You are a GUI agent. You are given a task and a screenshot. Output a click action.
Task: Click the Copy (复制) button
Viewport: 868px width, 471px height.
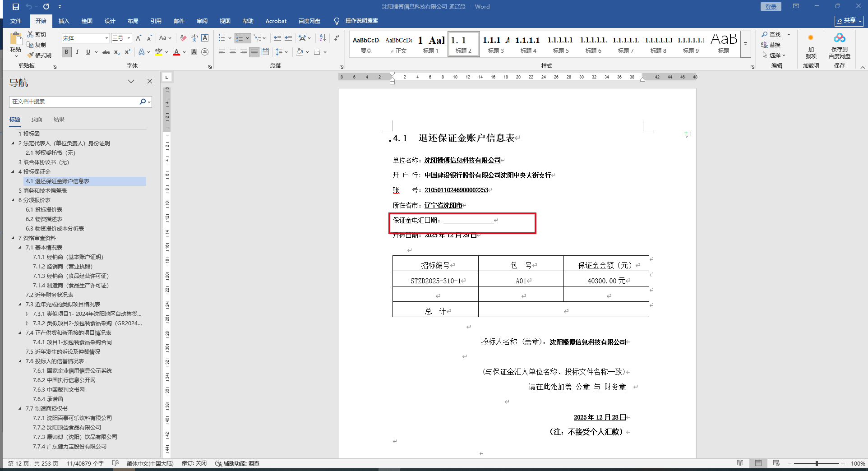coord(37,45)
